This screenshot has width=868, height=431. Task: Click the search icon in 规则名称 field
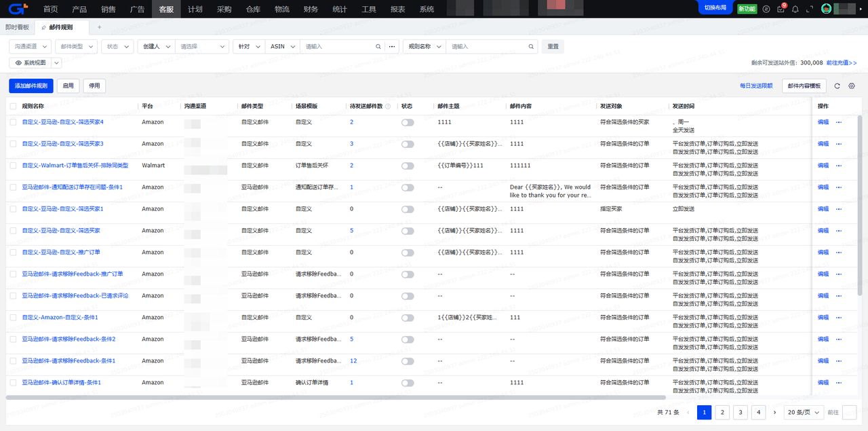[x=531, y=47]
